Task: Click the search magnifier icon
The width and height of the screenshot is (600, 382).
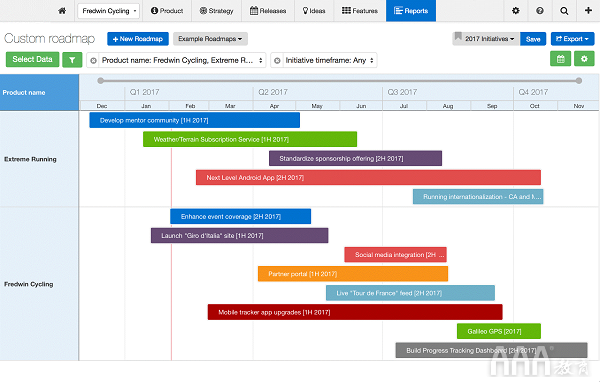Action: [x=564, y=11]
